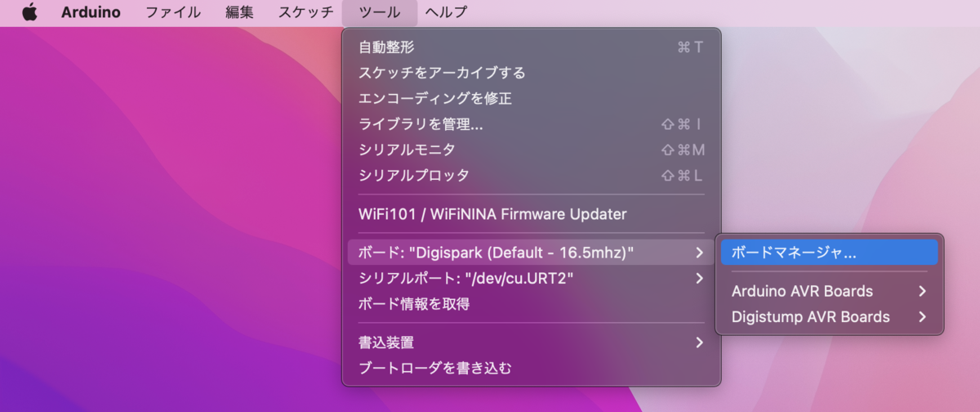Expand the シリアルポート /dev/cu.URT2 submenu
The image size is (980, 412).
tap(532, 279)
